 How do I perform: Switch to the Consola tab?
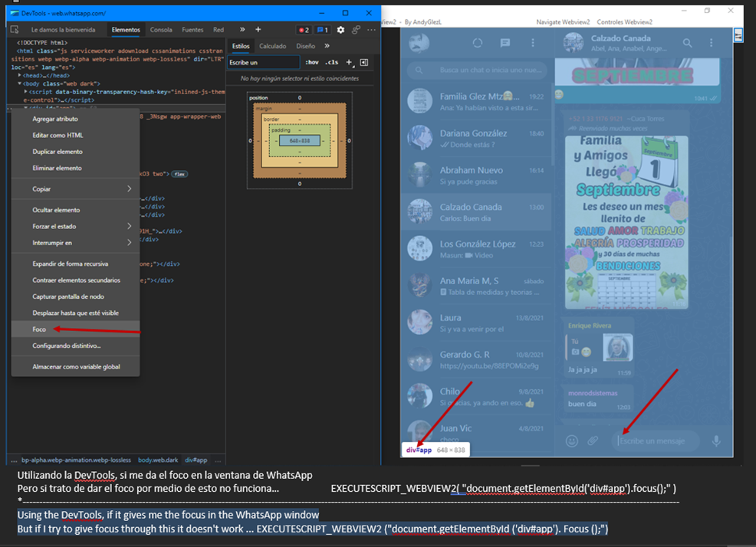[x=161, y=30]
